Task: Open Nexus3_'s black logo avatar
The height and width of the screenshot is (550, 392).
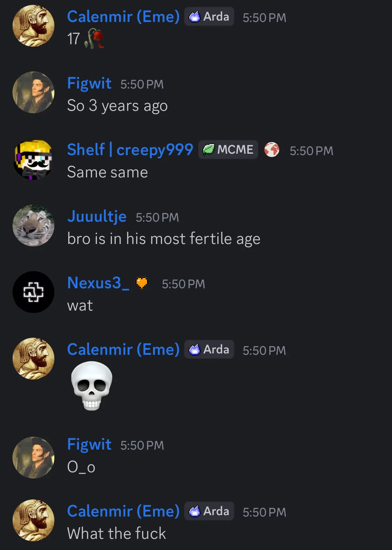Action: [33, 292]
